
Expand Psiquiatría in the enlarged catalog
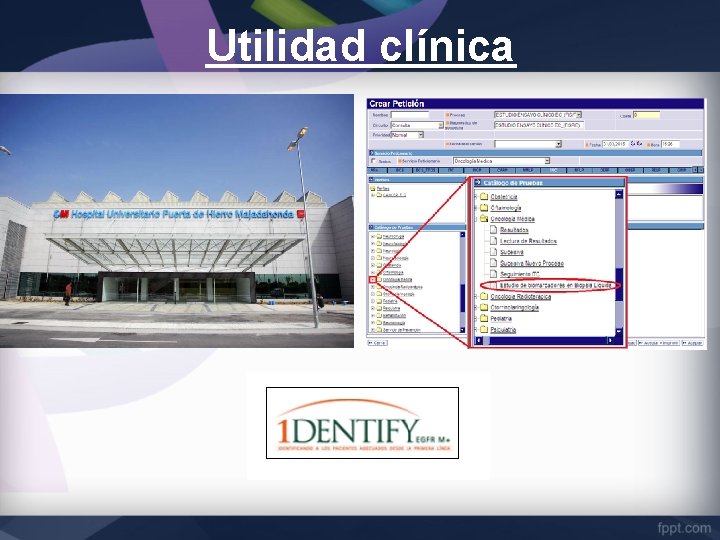point(476,330)
